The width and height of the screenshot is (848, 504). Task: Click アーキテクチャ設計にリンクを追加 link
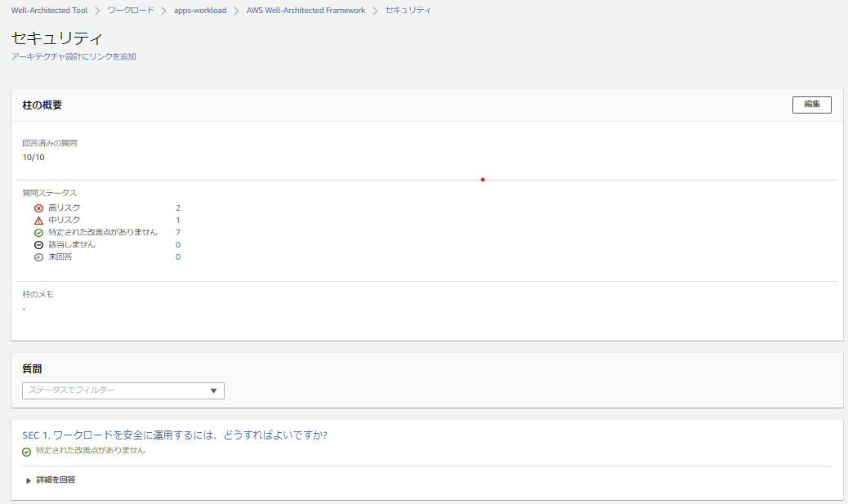(74, 56)
